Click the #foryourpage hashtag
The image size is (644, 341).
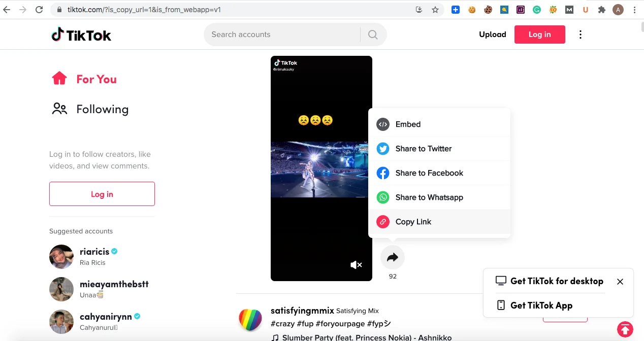[x=340, y=324]
